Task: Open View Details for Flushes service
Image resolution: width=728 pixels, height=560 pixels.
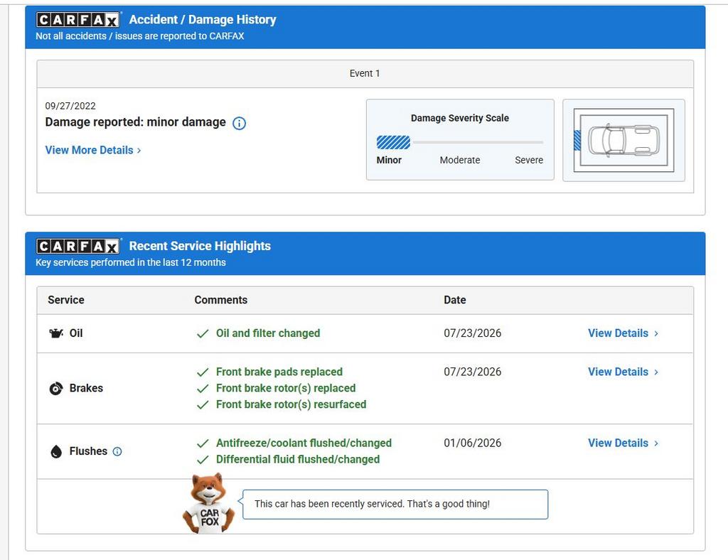Action: (x=623, y=443)
